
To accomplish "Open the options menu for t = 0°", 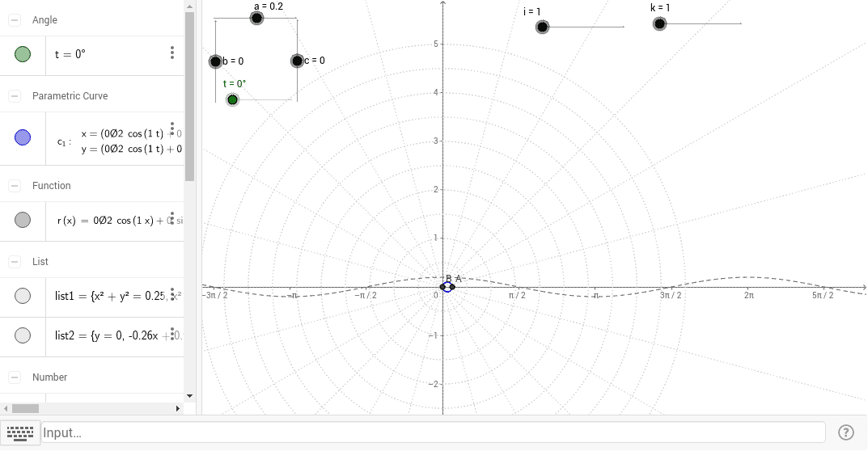I will point(172,53).
